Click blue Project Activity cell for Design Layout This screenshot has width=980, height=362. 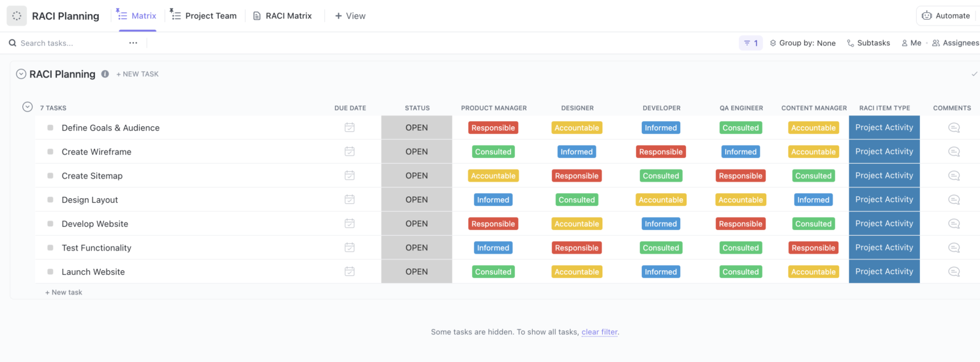(884, 199)
